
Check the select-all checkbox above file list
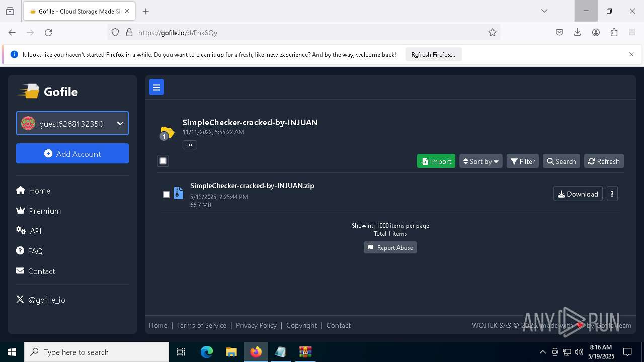pos(163,161)
